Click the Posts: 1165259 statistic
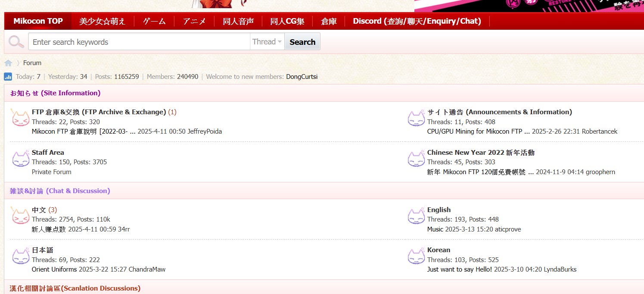 click(x=117, y=77)
